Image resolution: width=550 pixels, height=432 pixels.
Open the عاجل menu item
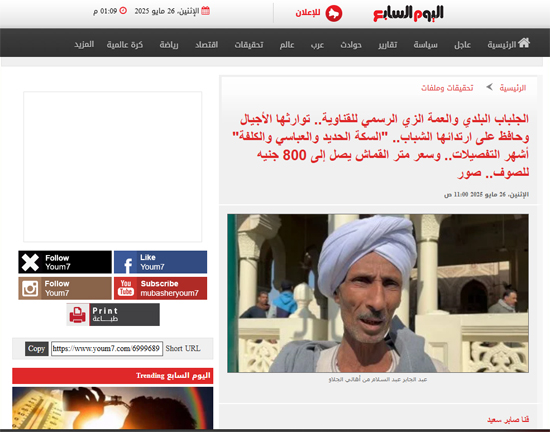(x=462, y=45)
